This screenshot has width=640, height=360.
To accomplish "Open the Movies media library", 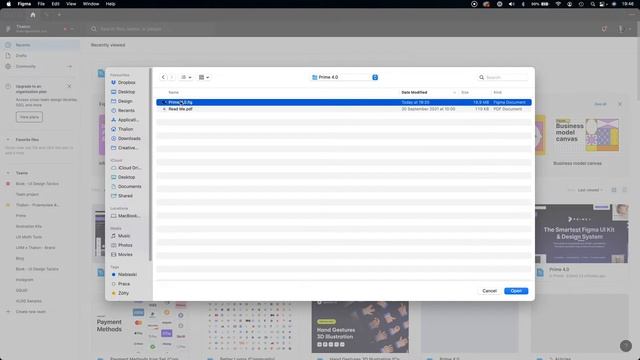I will (x=122, y=255).
